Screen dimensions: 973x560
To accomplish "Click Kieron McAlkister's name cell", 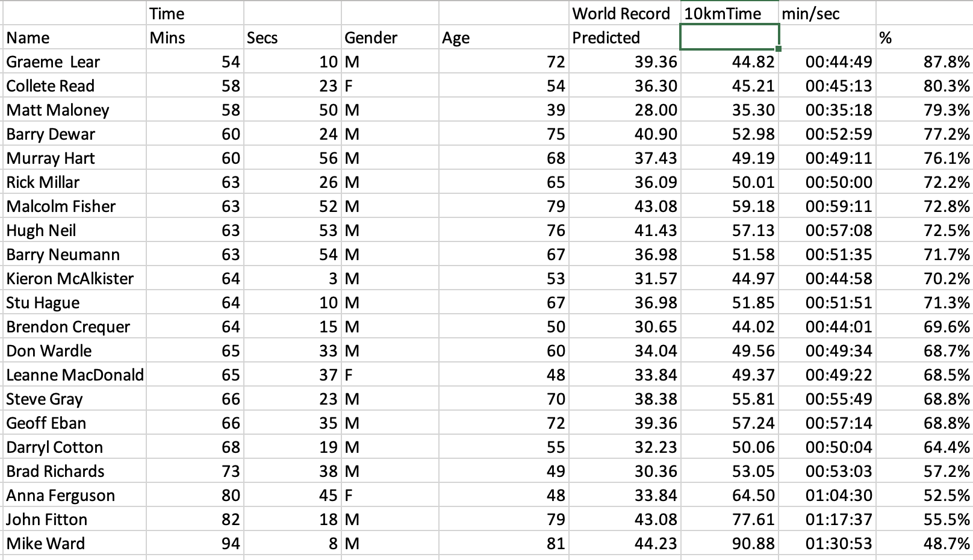I will click(75, 278).
